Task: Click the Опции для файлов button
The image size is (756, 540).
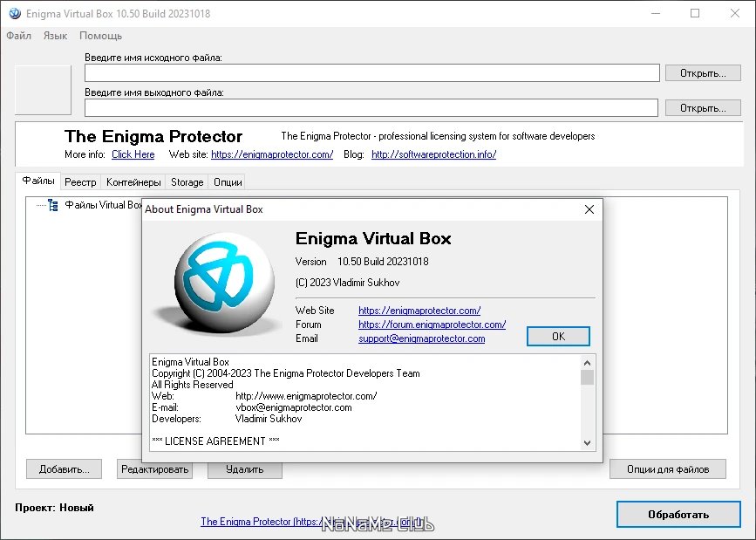Action: [668, 469]
